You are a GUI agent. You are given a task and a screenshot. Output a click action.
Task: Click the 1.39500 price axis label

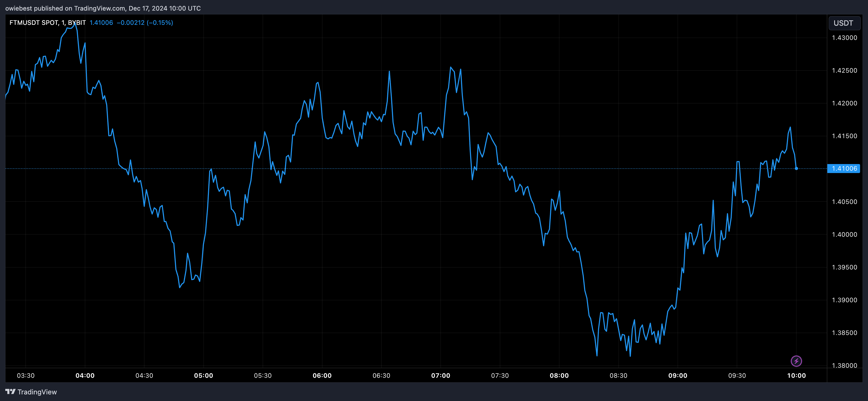coord(844,267)
